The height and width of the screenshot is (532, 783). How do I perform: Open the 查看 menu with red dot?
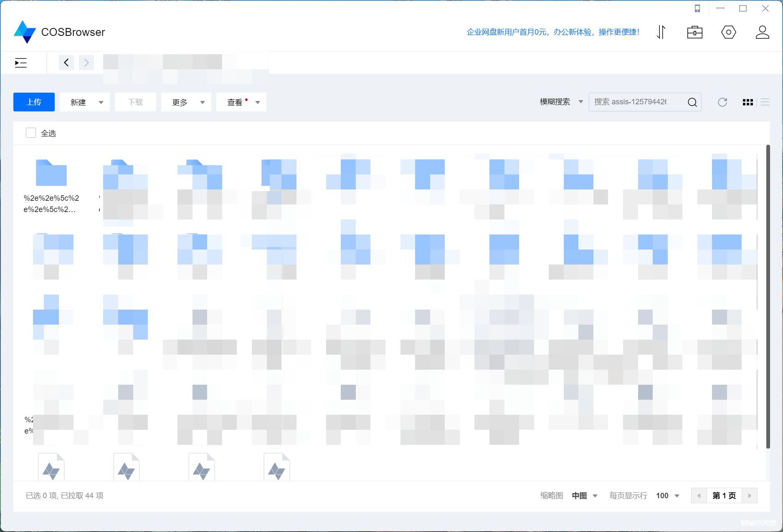point(241,102)
